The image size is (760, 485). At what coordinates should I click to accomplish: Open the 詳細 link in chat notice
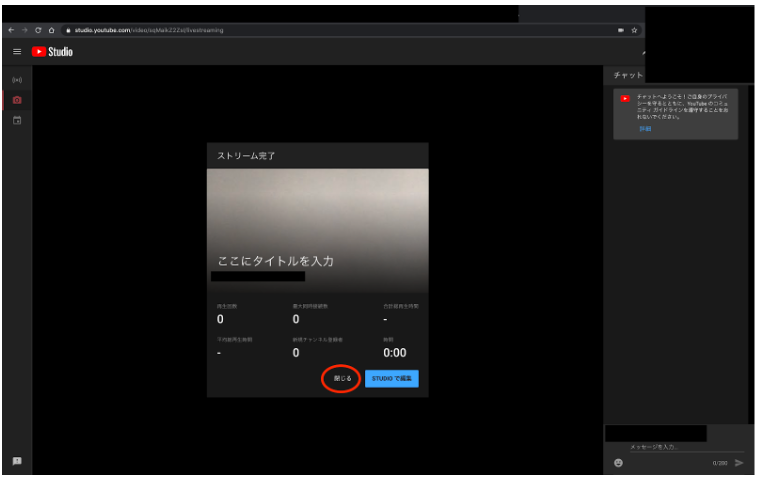pyautogui.click(x=645, y=129)
